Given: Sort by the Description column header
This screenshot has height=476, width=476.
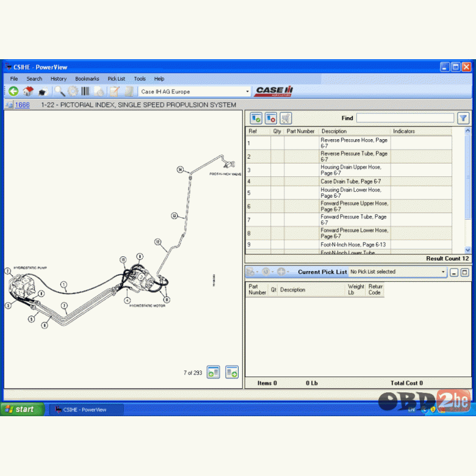Looking at the screenshot, I should 355,131.
